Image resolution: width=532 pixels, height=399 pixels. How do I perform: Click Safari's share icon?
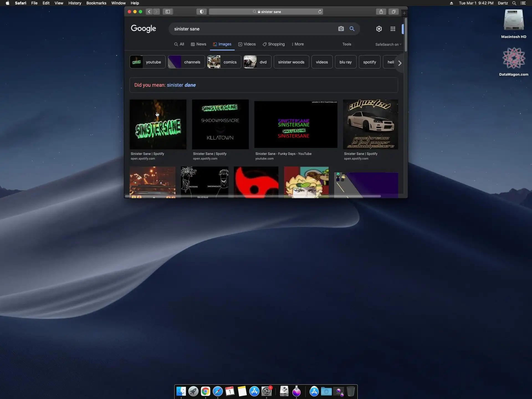pyautogui.click(x=381, y=12)
